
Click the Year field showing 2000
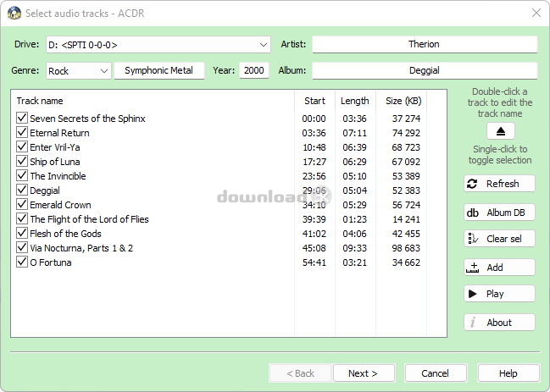pyautogui.click(x=254, y=71)
